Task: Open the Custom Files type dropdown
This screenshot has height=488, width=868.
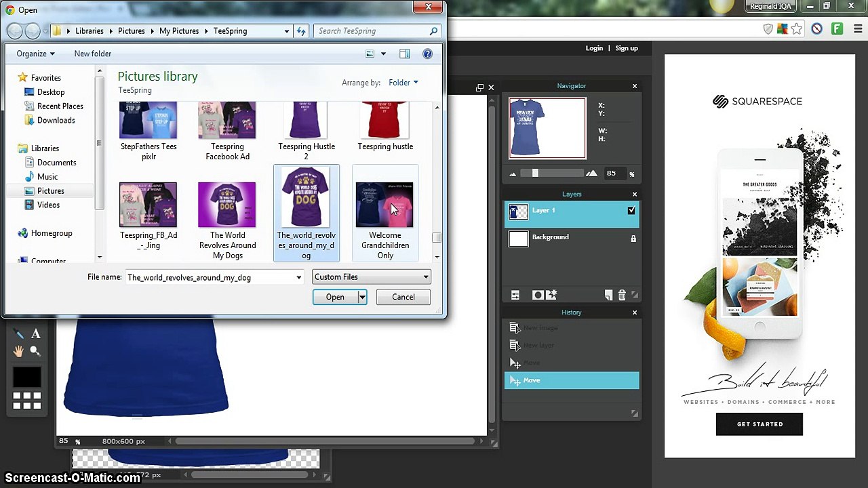Action: [x=372, y=277]
